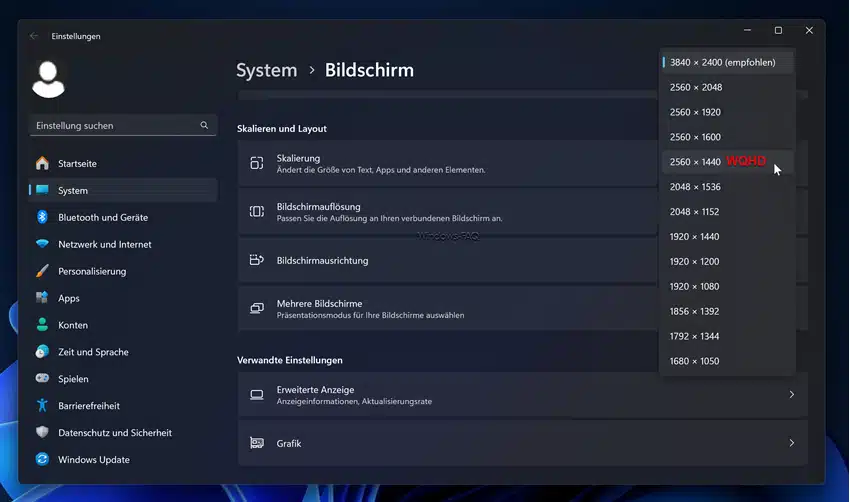Go to Datenschutz und Sicherheit
The height and width of the screenshot is (502, 850).
coord(123,433)
